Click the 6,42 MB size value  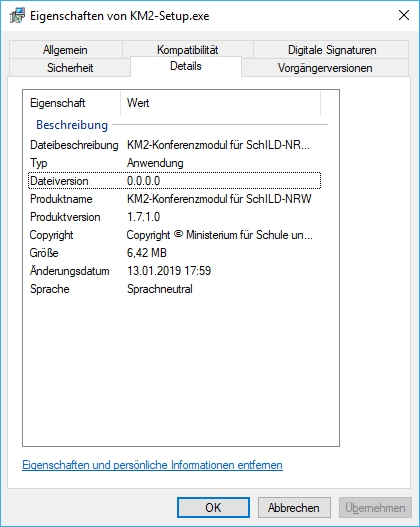point(147,253)
